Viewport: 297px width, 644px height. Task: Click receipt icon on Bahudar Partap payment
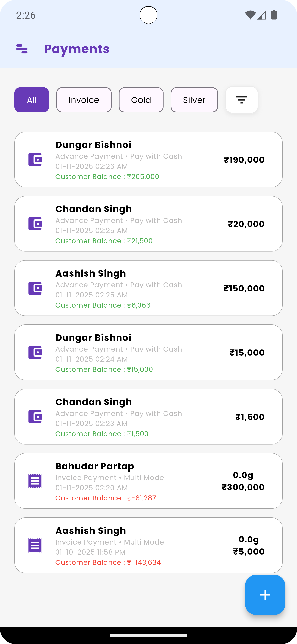pyautogui.click(x=35, y=481)
